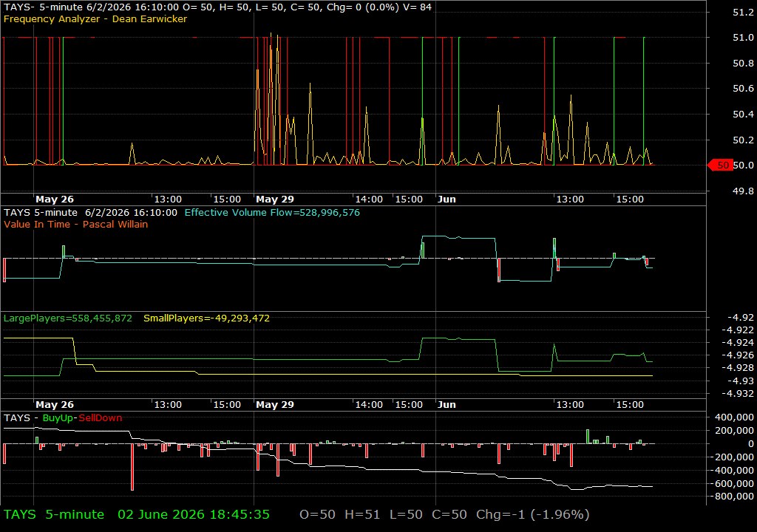This screenshot has width=757, height=532.
Task: Click the 50.6 price axis label
Action: (743, 89)
